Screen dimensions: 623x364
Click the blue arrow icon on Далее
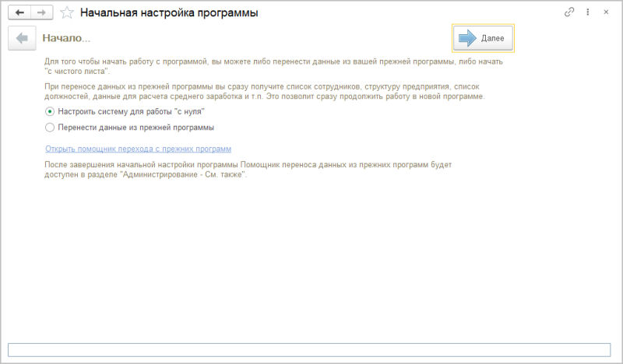tap(467, 38)
